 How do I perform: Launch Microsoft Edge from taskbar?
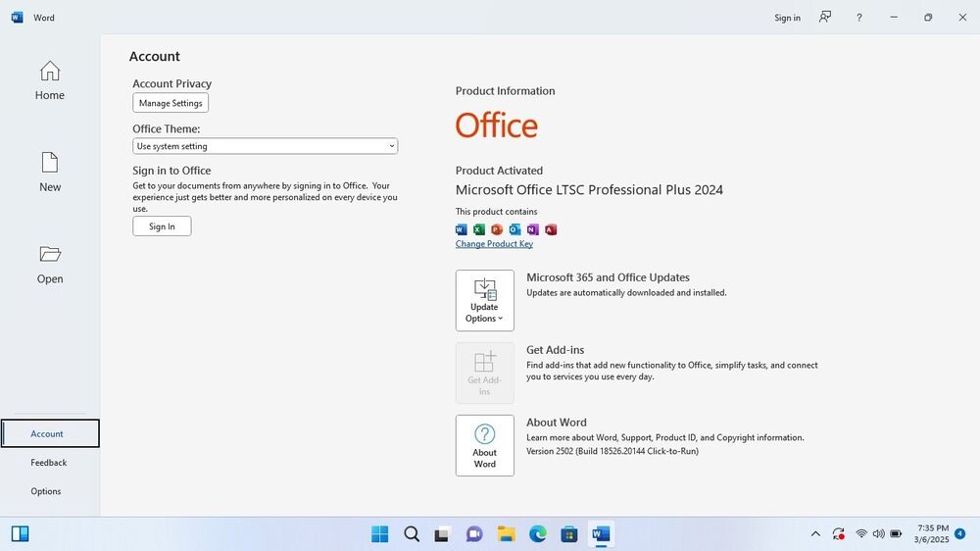[x=537, y=533]
